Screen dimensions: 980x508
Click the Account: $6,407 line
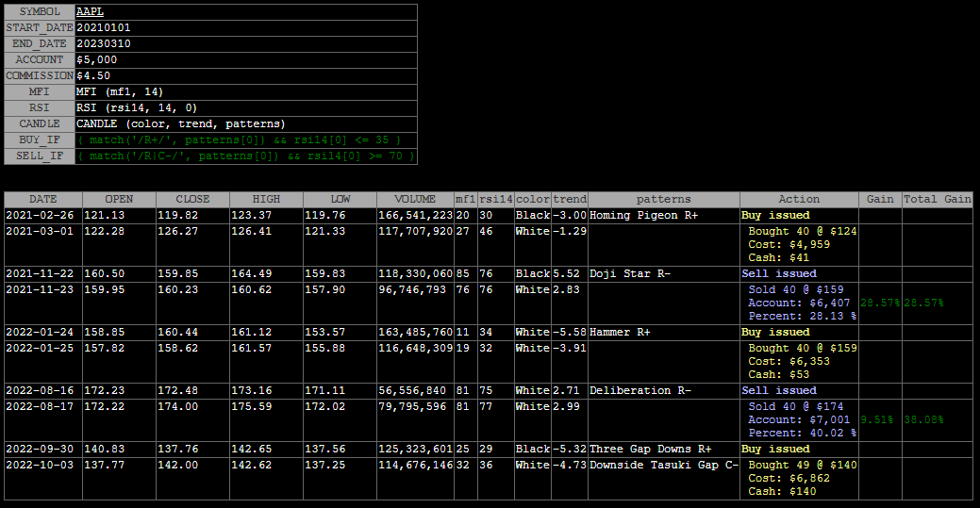pos(800,303)
